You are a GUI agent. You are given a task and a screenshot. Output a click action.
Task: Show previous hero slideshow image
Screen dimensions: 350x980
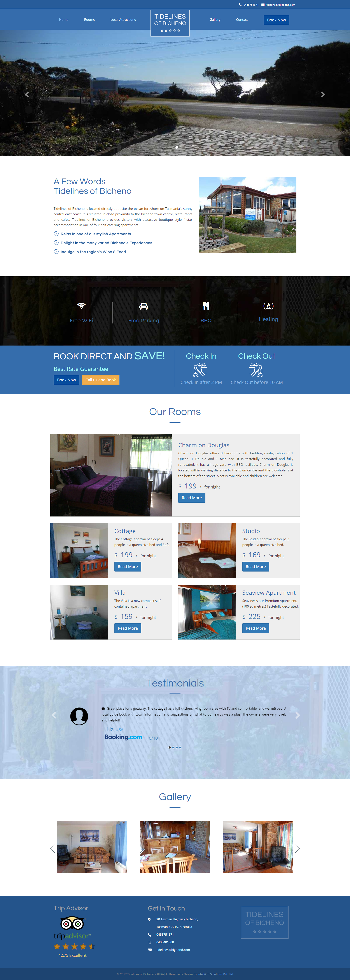coord(27,94)
